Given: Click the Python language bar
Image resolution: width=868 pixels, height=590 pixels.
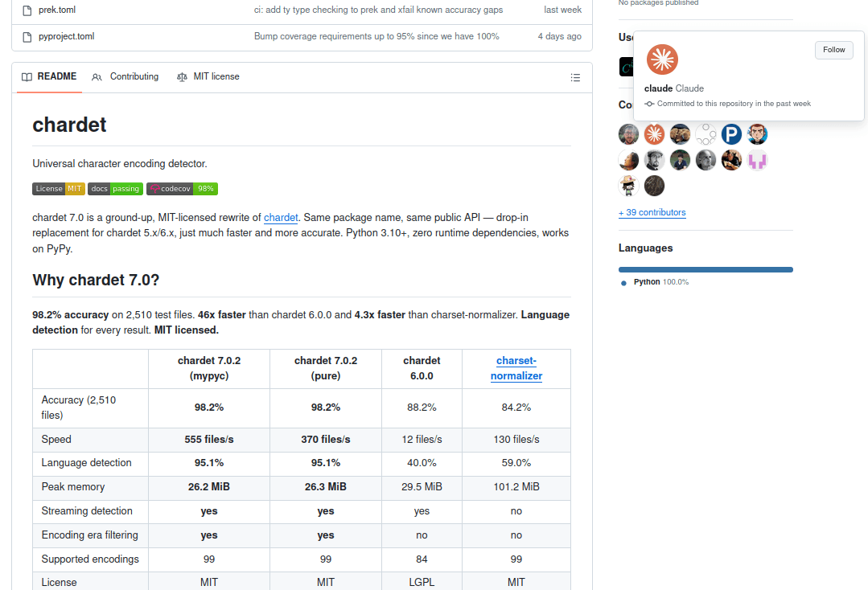Looking at the screenshot, I should (x=706, y=269).
